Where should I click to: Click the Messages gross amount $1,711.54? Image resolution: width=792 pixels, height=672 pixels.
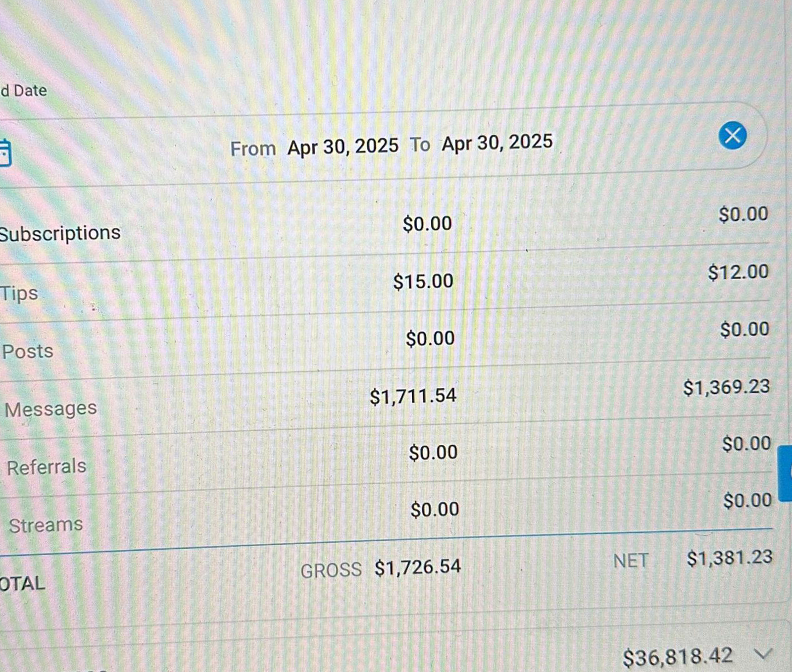click(413, 396)
